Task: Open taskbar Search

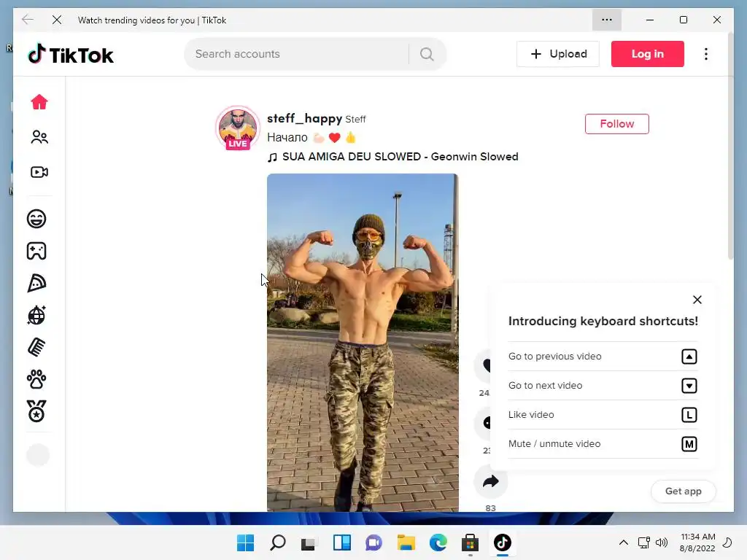Action: [x=278, y=542]
